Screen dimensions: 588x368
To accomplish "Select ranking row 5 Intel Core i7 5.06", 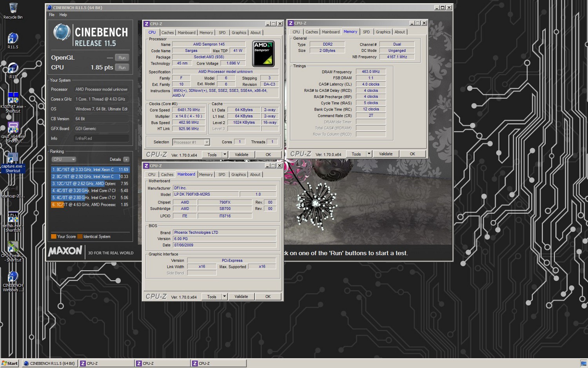I will click(x=90, y=198).
